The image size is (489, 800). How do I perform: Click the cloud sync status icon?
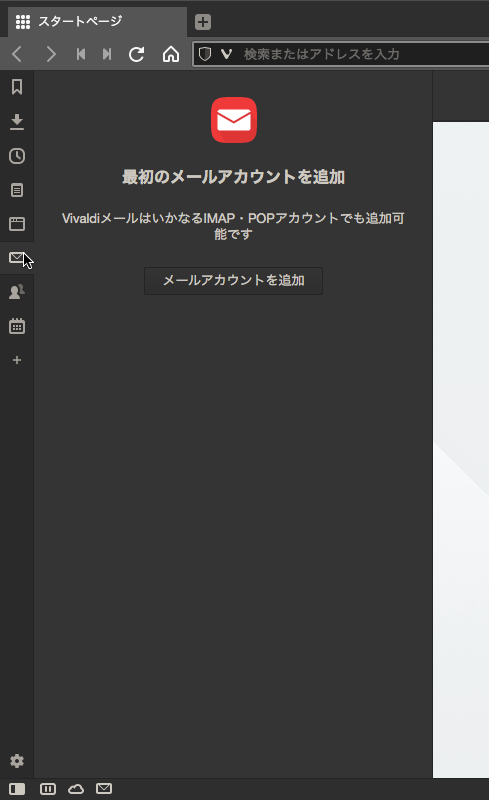coord(76,789)
